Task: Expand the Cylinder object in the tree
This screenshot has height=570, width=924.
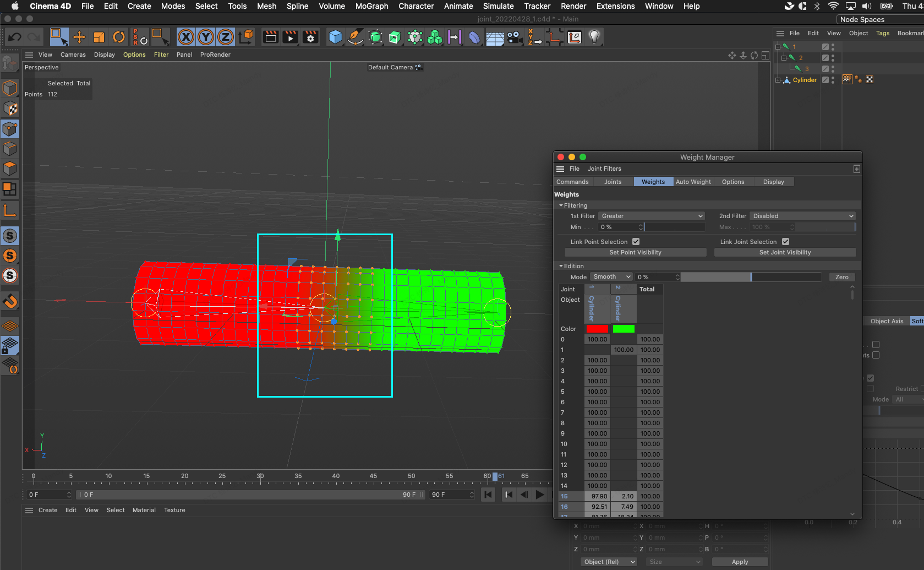Action: coord(778,80)
